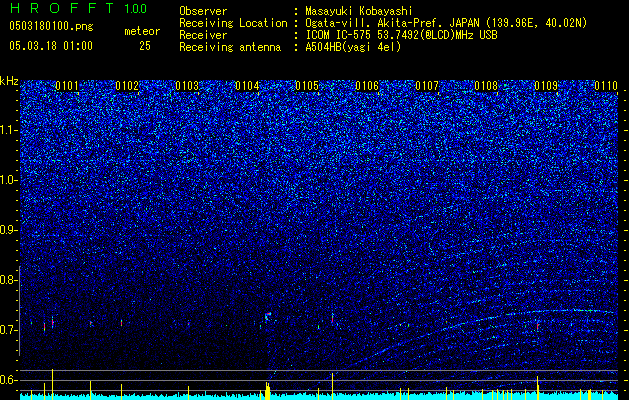Click the ICOM IC-575 receiver text
629x400 pixels.
point(401,35)
